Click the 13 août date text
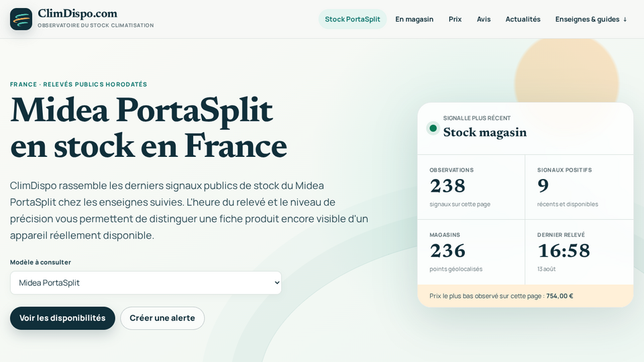644x362 pixels. tap(546, 269)
